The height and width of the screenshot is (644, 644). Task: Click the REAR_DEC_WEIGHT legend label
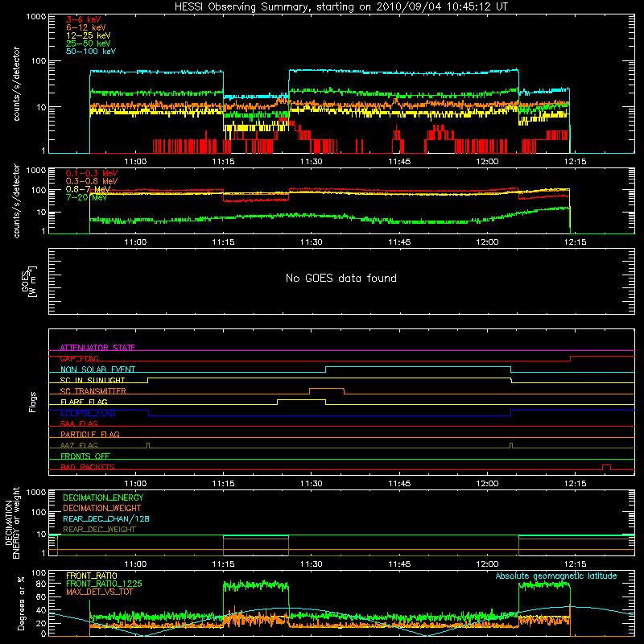coord(99,530)
